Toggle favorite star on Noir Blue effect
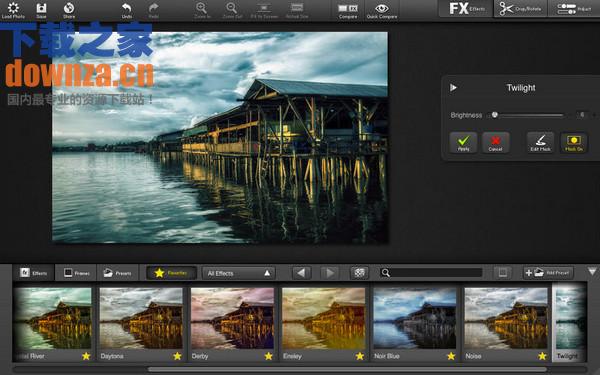600x375 pixels. 451,356
